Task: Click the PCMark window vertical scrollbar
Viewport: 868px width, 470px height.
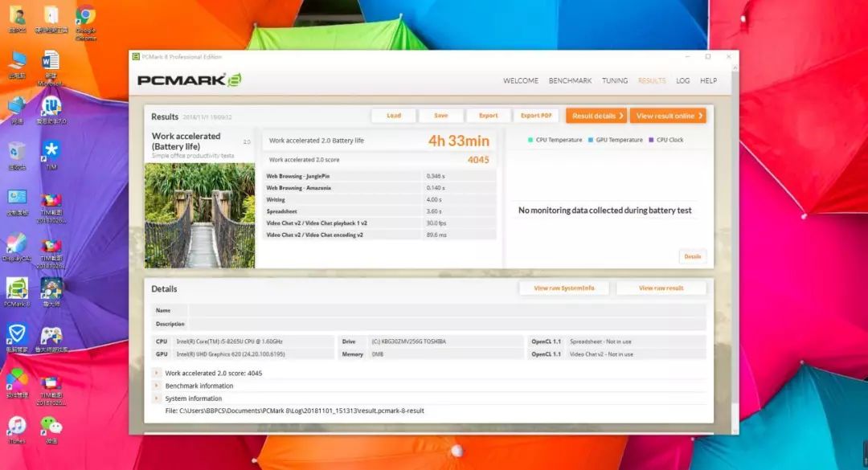Action: (735, 249)
